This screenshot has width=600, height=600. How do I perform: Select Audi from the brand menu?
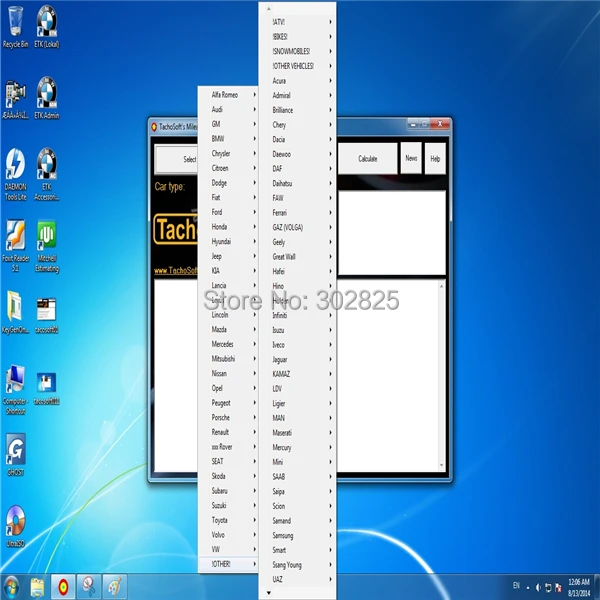click(x=228, y=109)
